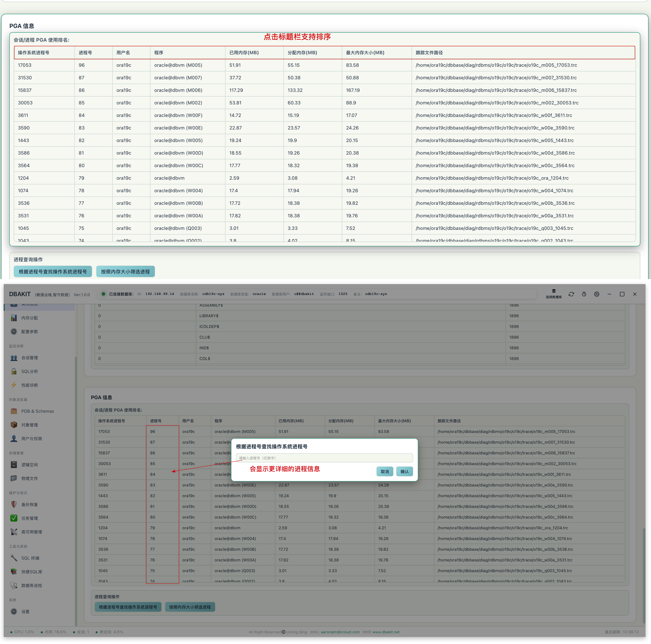The image size is (651, 644).
Task: Open 性能诊断 lightning item
Action: tap(29, 385)
